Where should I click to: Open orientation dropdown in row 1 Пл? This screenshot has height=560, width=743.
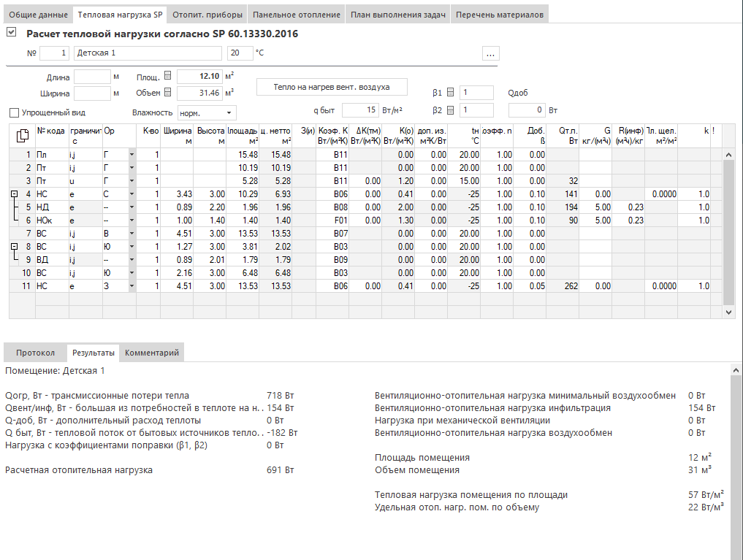tap(132, 155)
